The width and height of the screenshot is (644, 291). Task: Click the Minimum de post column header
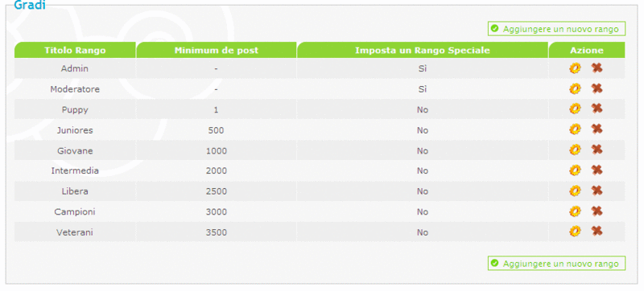tap(217, 50)
